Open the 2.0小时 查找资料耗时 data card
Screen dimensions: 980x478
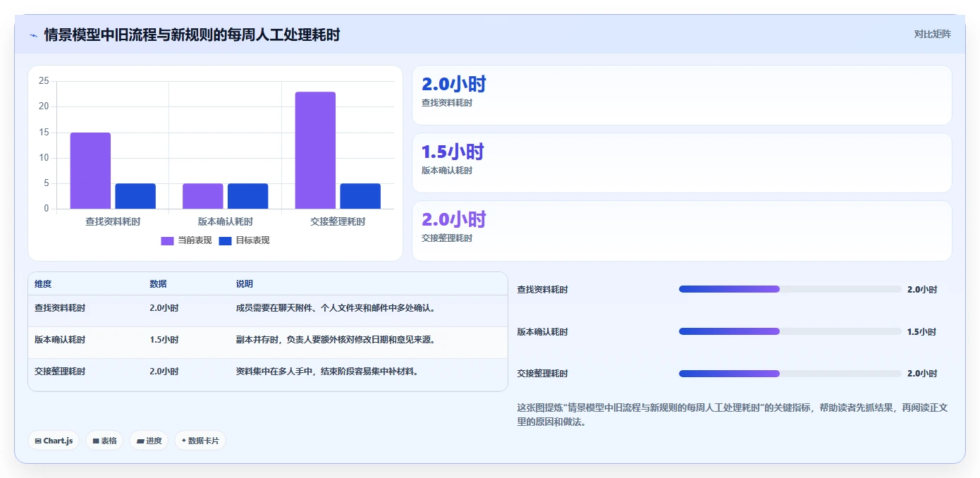tap(682, 95)
